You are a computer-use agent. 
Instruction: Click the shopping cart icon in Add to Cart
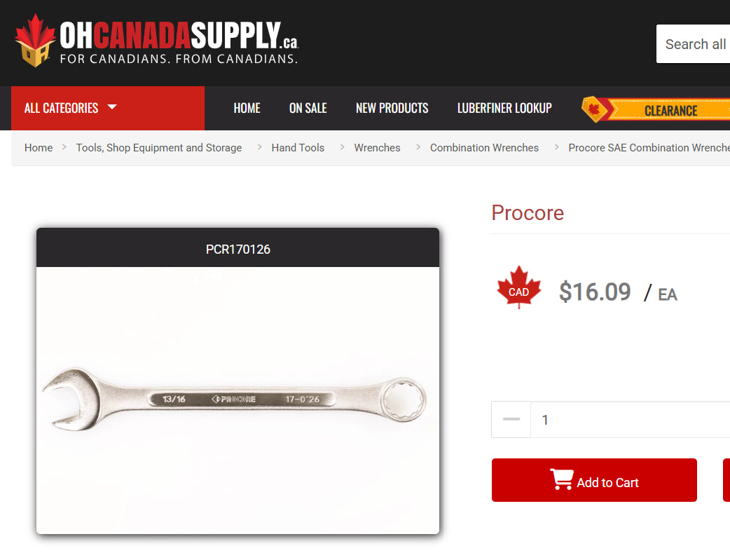(x=561, y=479)
